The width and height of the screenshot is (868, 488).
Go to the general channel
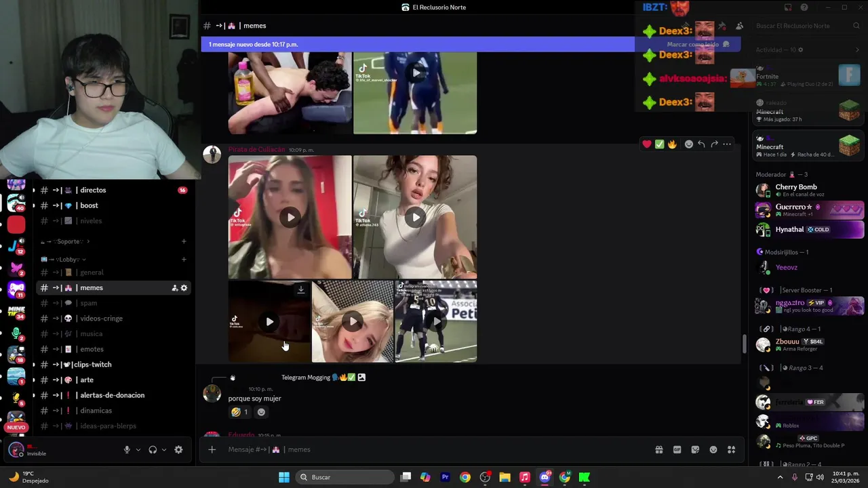(113, 272)
